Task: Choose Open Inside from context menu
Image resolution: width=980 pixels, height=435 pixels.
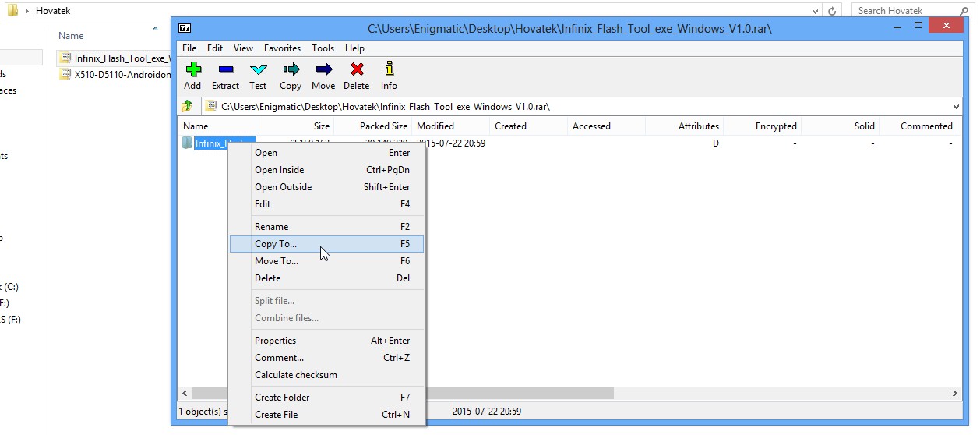Action: (326, 170)
